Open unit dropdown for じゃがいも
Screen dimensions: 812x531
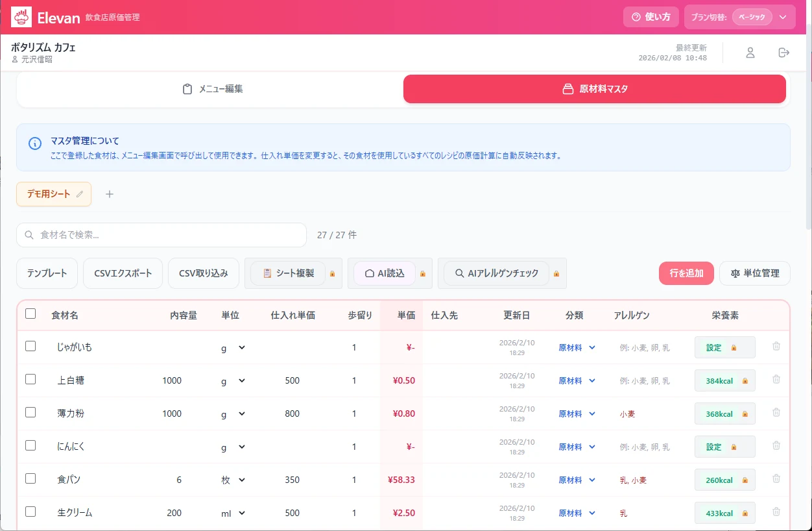coord(233,347)
